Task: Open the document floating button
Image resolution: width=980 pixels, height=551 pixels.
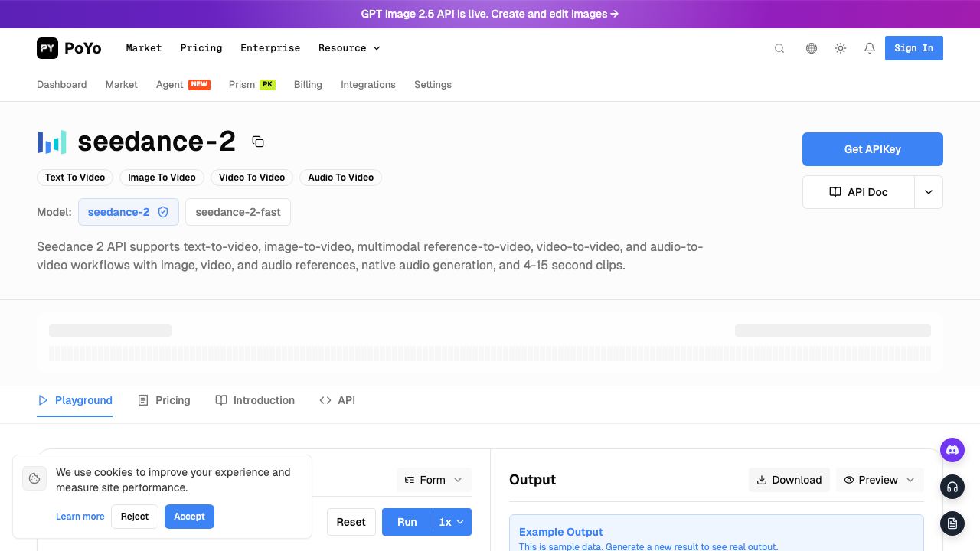Action: pyautogui.click(x=952, y=523)
